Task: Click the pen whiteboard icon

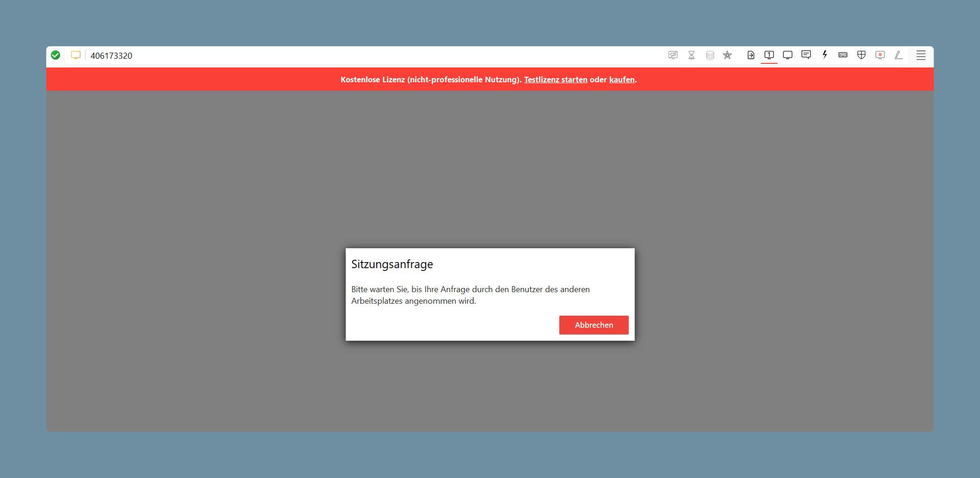Action: tap(899, 55)
